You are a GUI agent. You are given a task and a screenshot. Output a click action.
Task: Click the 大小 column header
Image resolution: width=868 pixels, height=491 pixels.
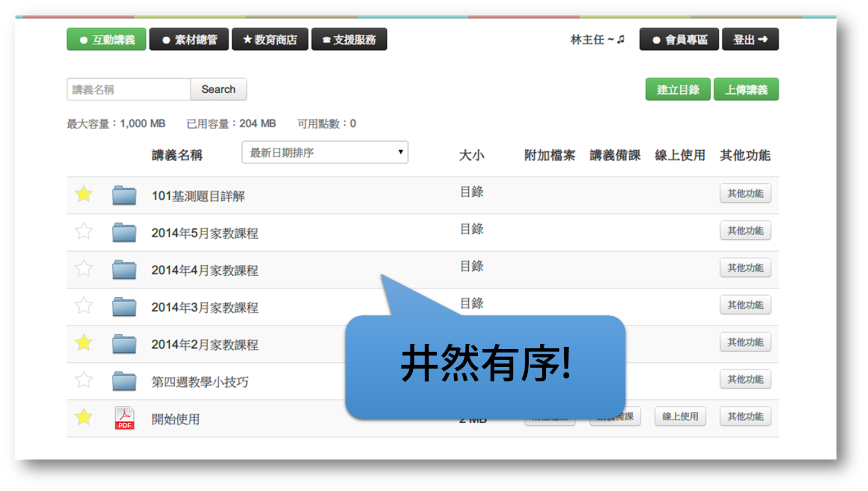click(471, 155)
